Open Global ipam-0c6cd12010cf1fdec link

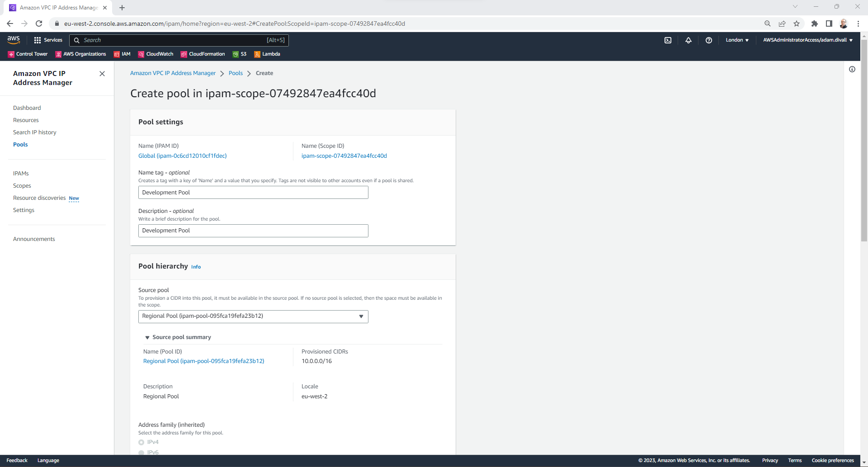click(183, 156)
